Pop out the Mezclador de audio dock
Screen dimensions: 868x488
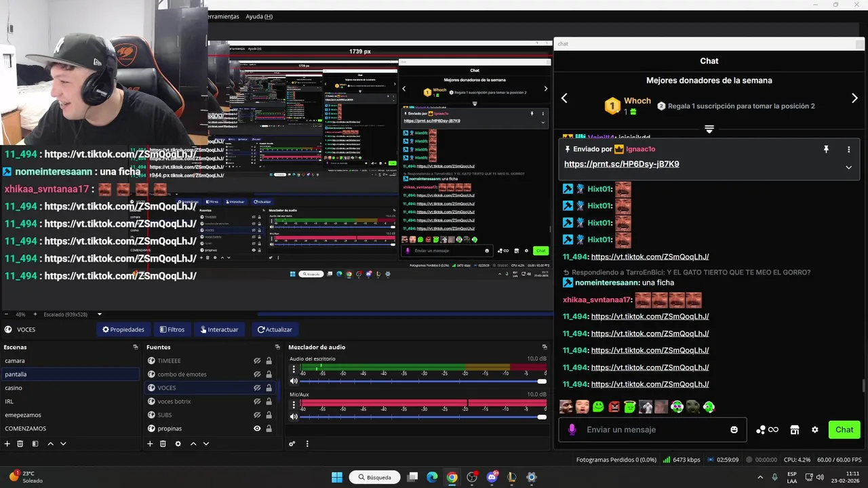tap(544, 347)
